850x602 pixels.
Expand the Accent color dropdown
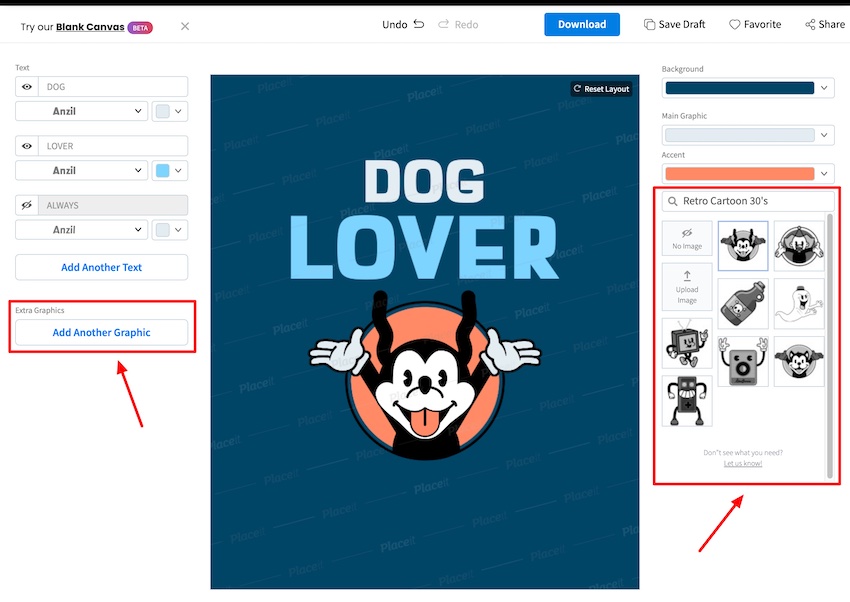(824, 173)
